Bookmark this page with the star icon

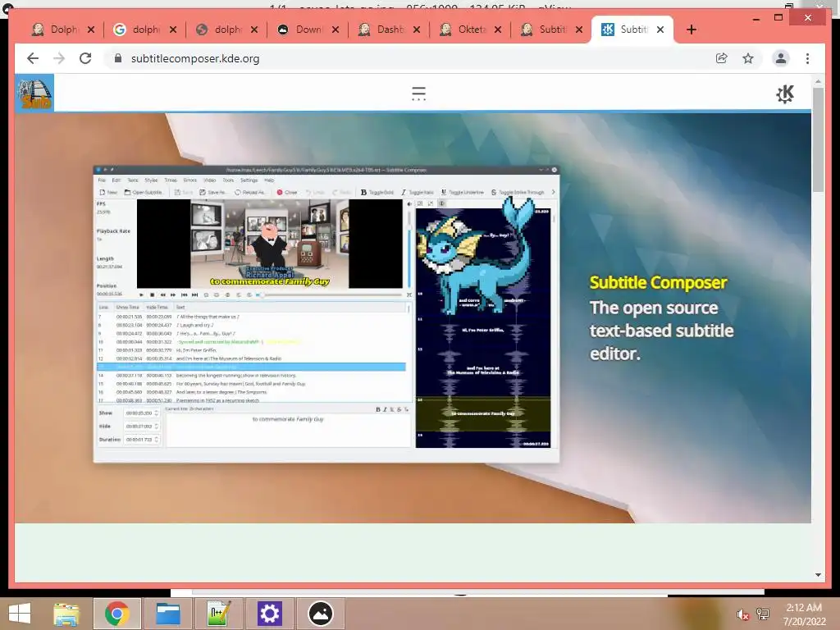click(748, 58)
